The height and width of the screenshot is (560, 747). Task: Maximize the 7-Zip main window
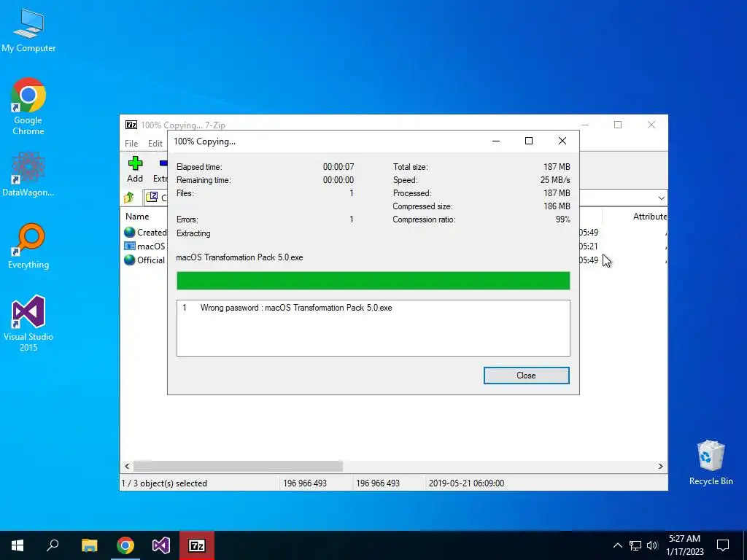click(x=618, y=125)
